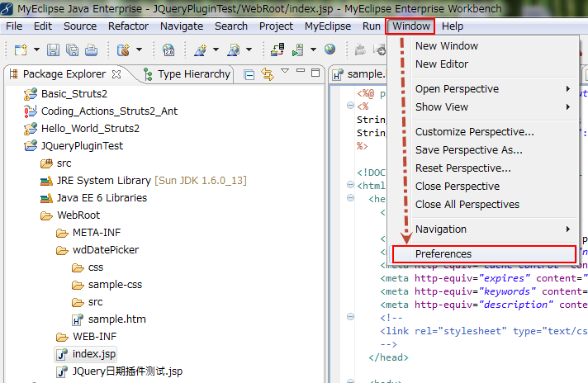
Task: Select the Java EE 6 Libraries node
Action: 93,198
